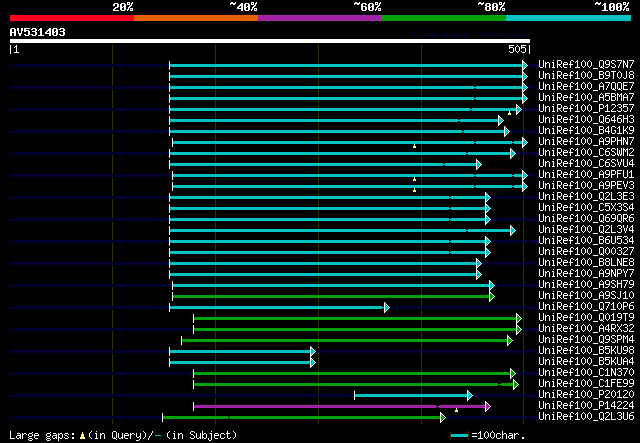Click the cyan arrowhead ending the Q646H3 alignment
Viewport: 640px width, 443px height.
(x=501, y=120)
